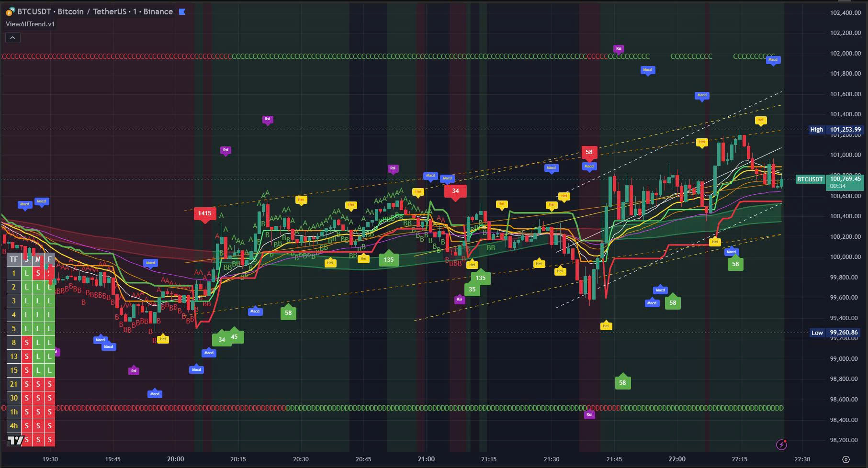Image resolution: width=868 pixels, height=468 pixels.
Task: Click the 101,600.00 price axis label
Action: [845, 94]
